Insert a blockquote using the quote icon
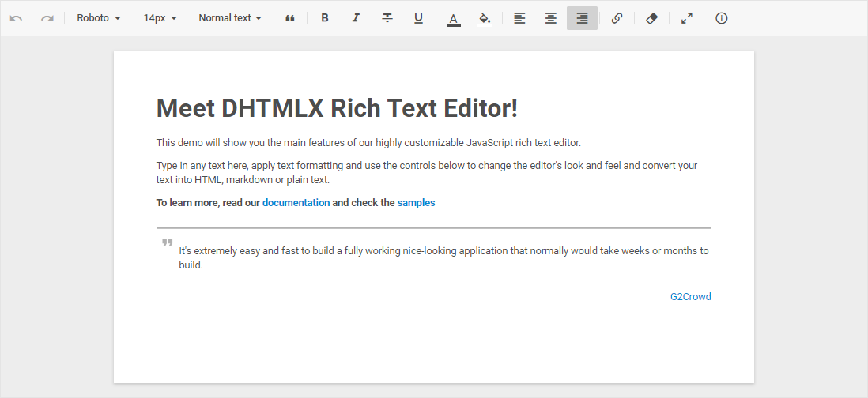Viewport: 868px width, 398px height. [x=290, y=18]
